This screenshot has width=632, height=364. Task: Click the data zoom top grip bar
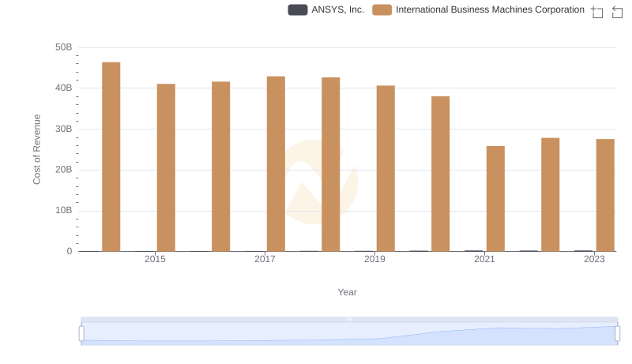[x=349, y=319]
